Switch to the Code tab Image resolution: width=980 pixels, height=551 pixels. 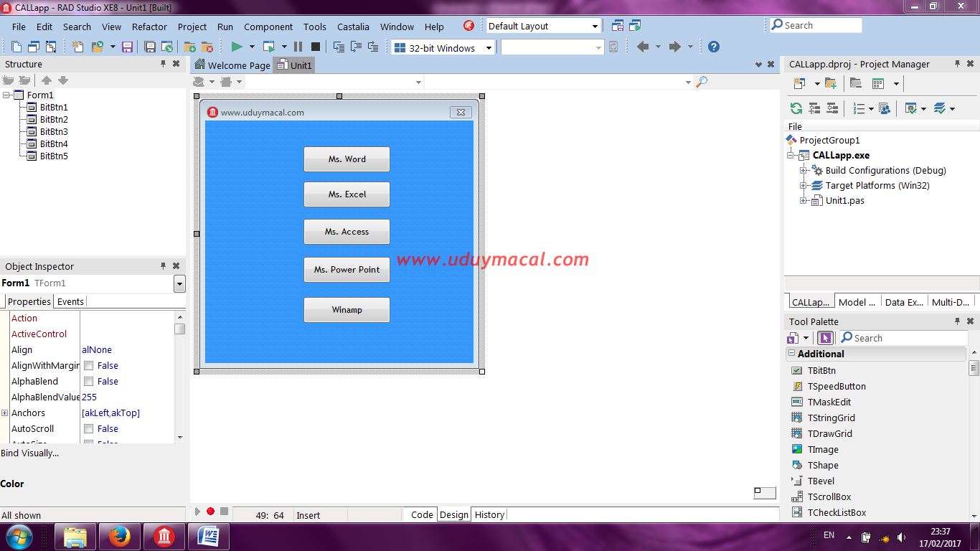pyautogui.click(x=422, y=514)
